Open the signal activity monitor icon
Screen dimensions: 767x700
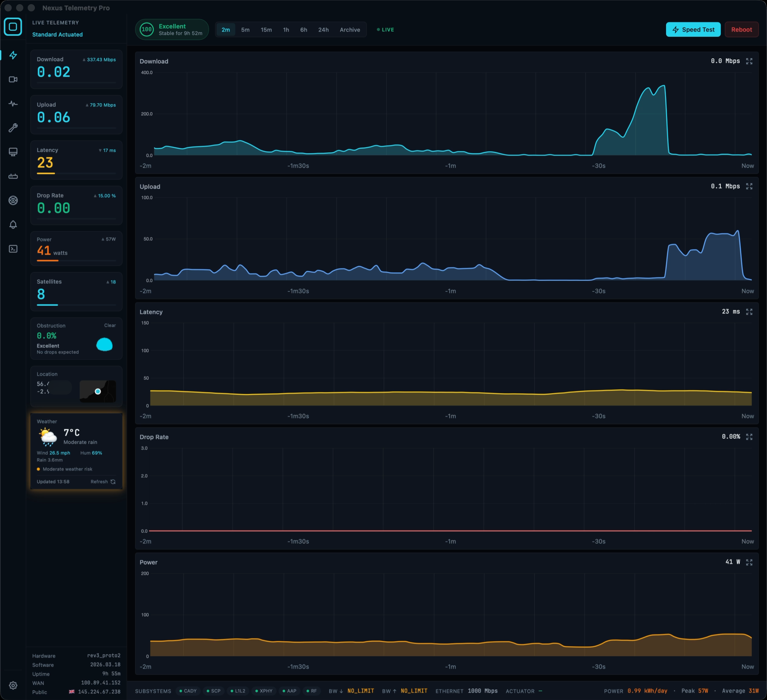13,103
